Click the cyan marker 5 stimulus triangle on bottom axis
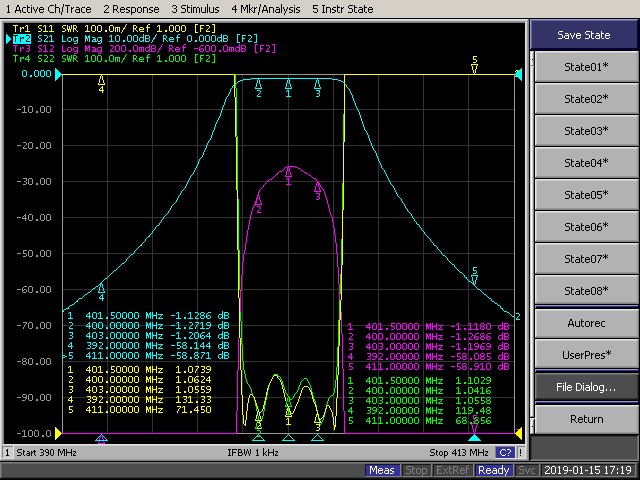The height and width of the screenshot is (480, 640). click(x=474, y=438)
